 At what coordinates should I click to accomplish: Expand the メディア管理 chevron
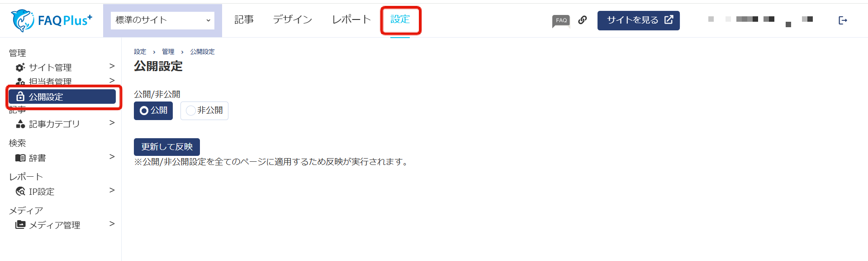pyautogui.click(x=112, y=224)
